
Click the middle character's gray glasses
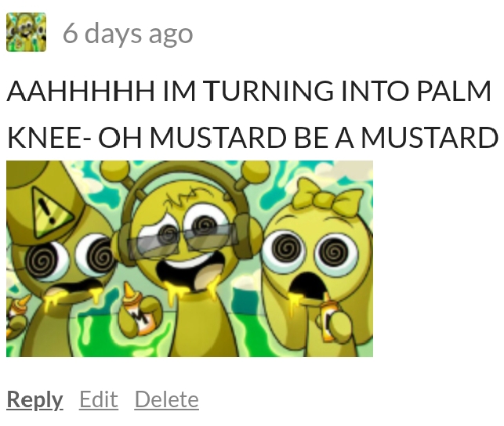(182, 239)
